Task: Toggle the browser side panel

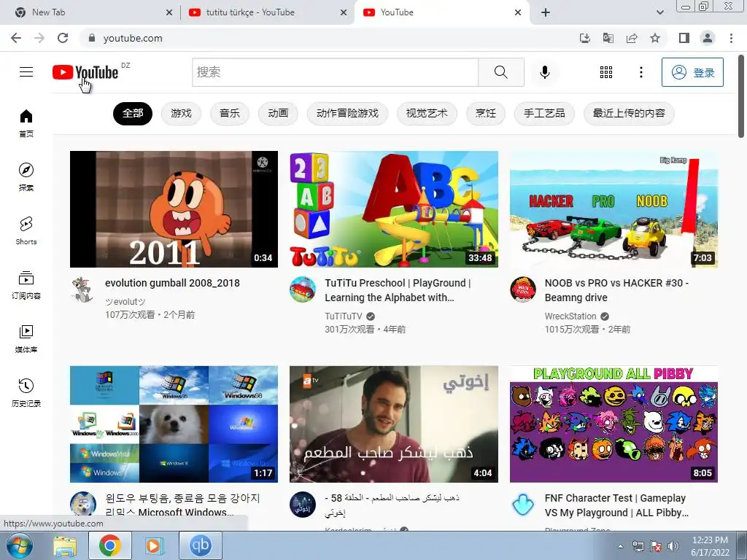Action: point(684,38)
